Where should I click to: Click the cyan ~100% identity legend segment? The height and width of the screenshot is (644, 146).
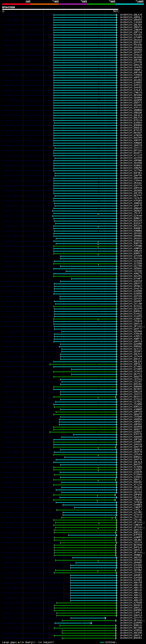pos(130,4)
